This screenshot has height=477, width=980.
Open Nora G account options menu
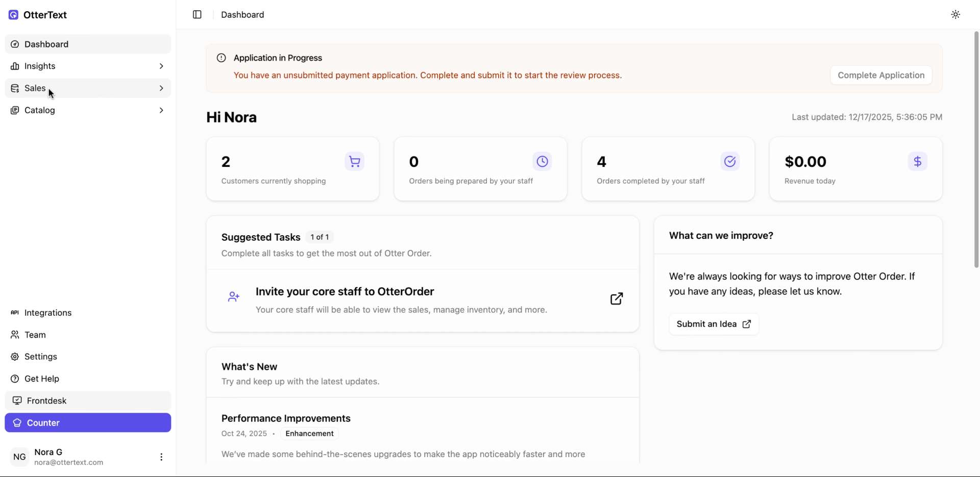[x=161, y=457]
